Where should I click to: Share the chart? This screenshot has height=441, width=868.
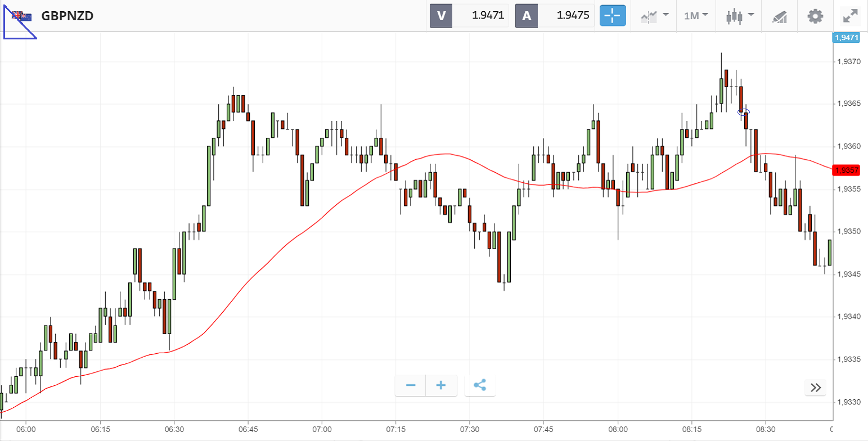point(480,385)
